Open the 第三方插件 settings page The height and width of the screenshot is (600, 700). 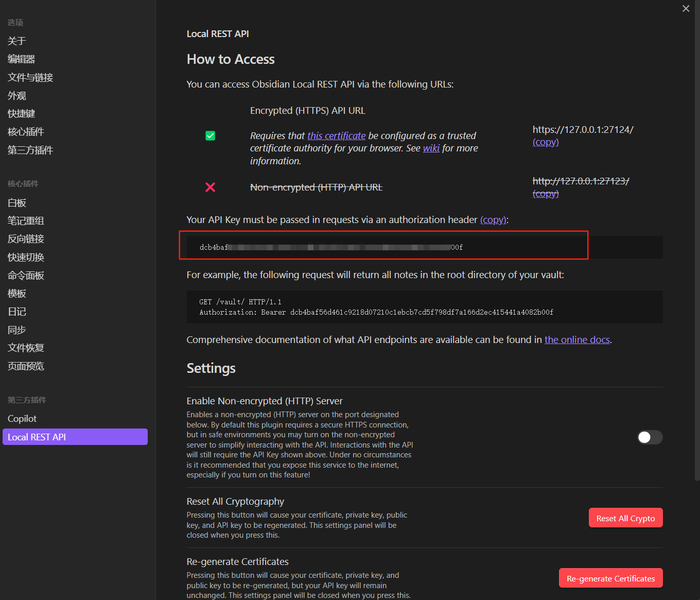(29, 150)
